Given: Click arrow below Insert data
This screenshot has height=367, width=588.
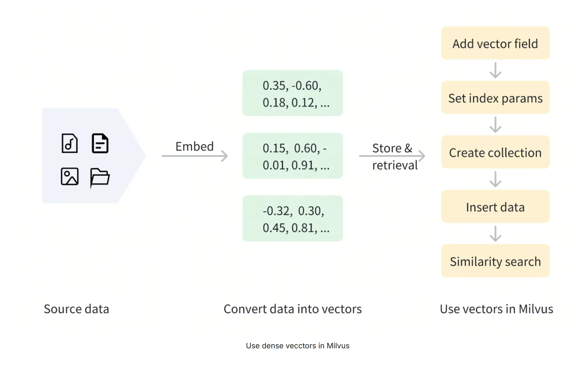Looking at the screenshot, I should click(495, 234).
